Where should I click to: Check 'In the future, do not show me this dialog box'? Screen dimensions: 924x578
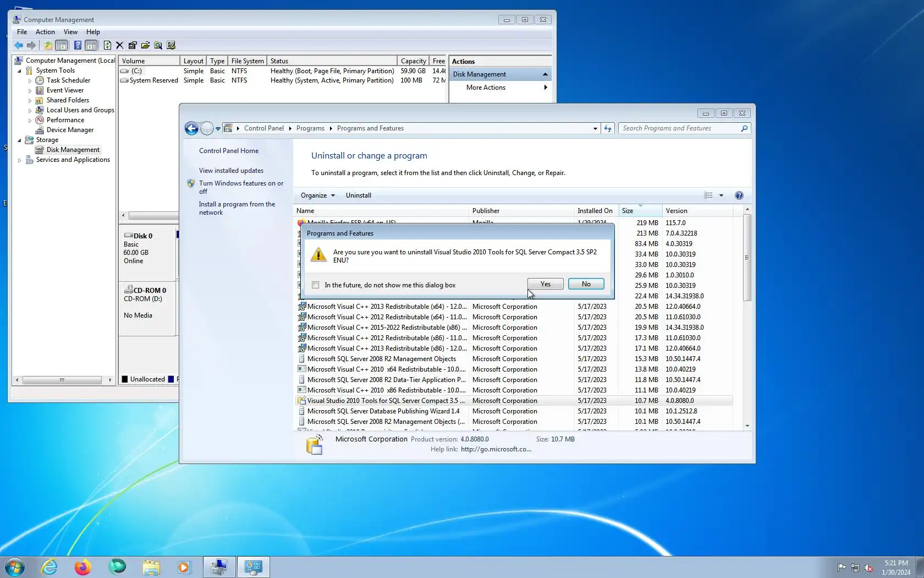(316, 285)
